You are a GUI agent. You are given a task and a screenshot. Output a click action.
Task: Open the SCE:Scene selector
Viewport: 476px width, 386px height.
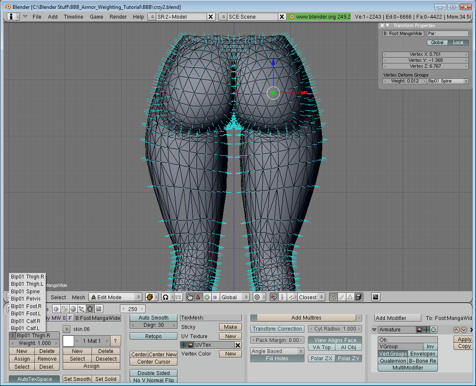(223, 17)
